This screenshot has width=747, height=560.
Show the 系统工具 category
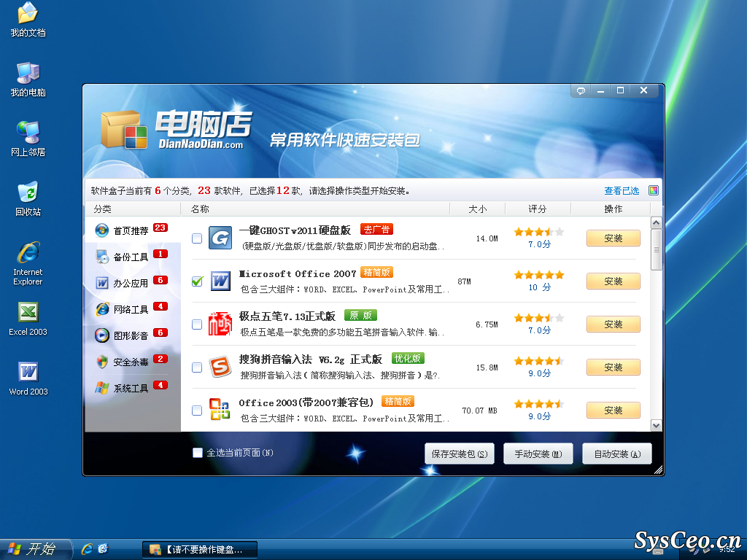pyautogui.click(x=133, y=388)
